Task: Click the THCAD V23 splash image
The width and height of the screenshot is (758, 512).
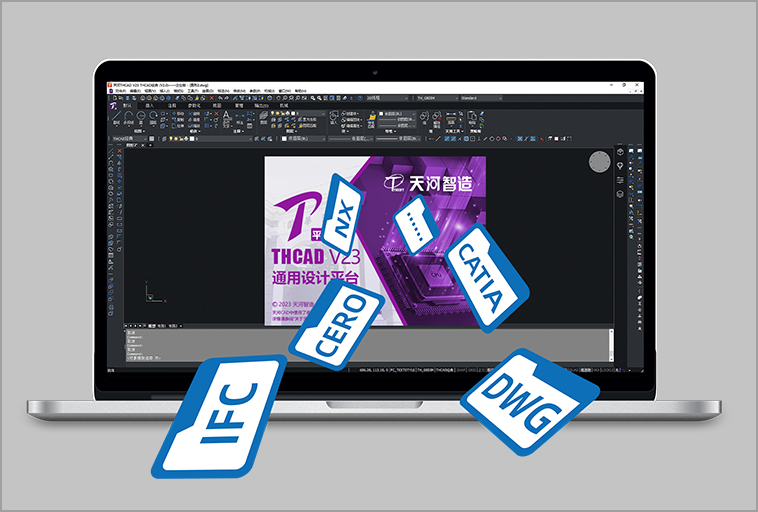Action: pyautogui.click(x=375, y=240)
